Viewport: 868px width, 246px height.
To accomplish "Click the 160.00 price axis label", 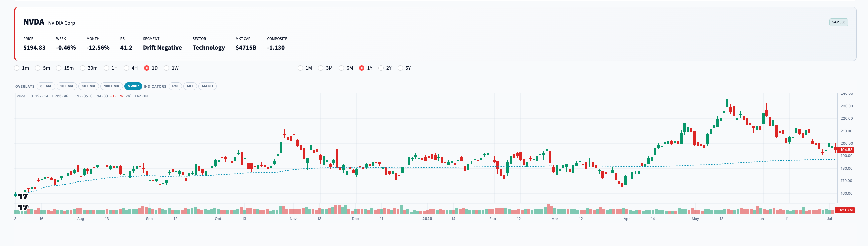I will pyautogui.click(x=847, y=193).
